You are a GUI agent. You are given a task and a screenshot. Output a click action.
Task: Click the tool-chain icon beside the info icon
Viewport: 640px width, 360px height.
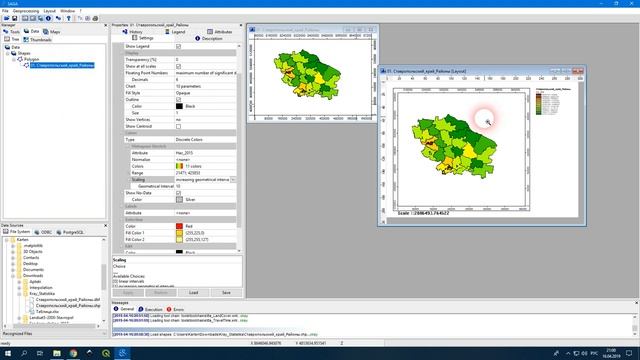coord(58,18)
